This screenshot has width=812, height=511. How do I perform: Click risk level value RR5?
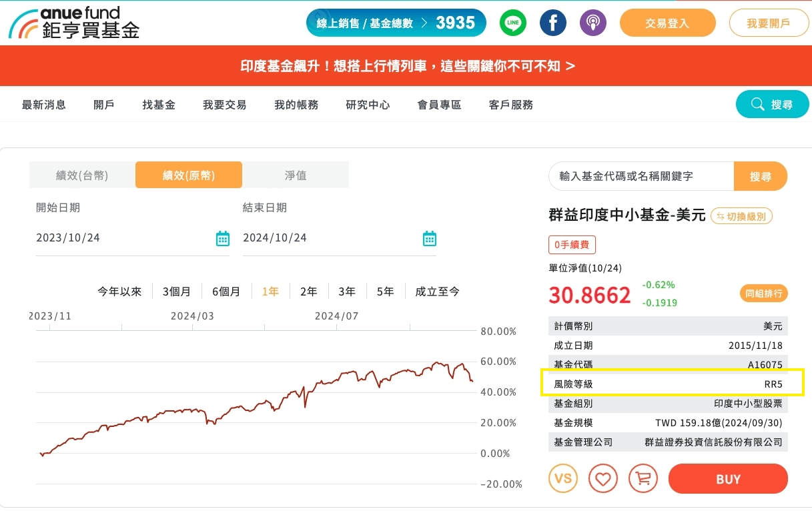(x=773, y=384)
